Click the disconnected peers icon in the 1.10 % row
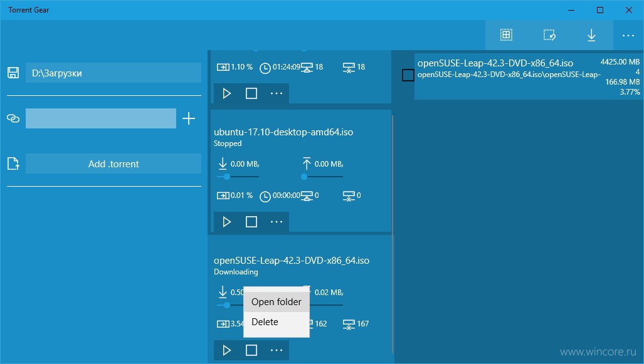644x364 pixels. click(x=349, y=67)
